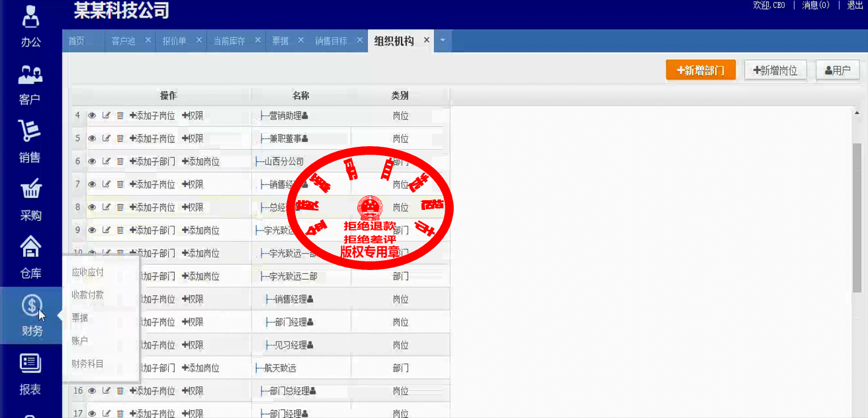This screenshot has height=418, width=868.
Task: Click the view eye icon for 山西分公司 row
Action: 92,161
